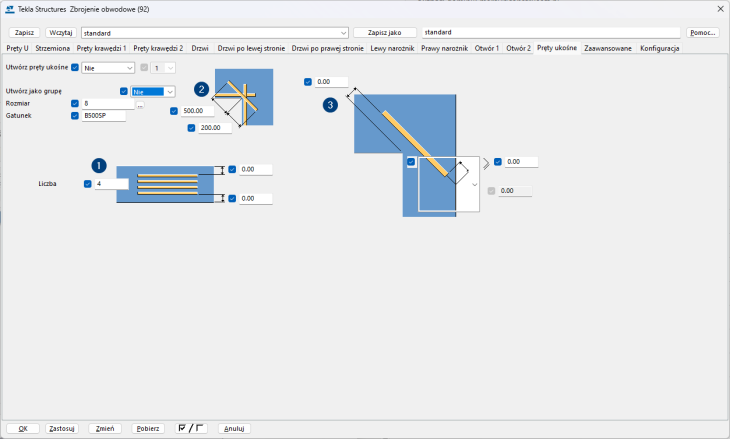Toggle the checkbox beside the top offset 0.00 in diagram 1
Image resolution: width=730 pixels, height=439 pixels.
(232, 169)
